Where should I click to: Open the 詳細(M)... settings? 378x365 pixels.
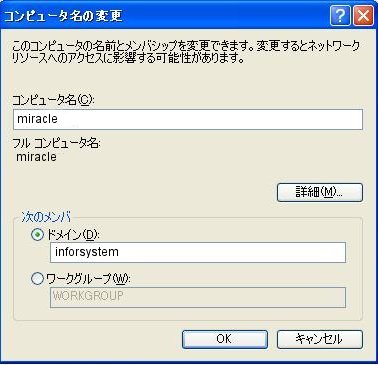[x=320, y=192]
